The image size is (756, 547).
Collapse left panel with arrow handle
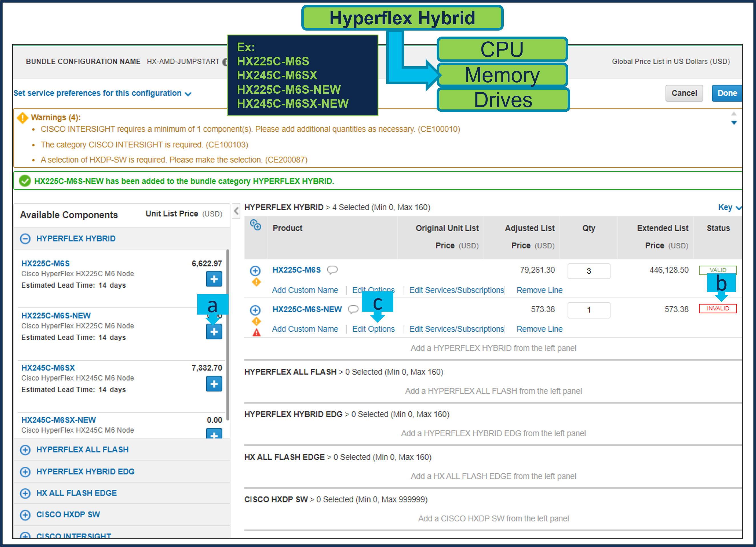236,211
